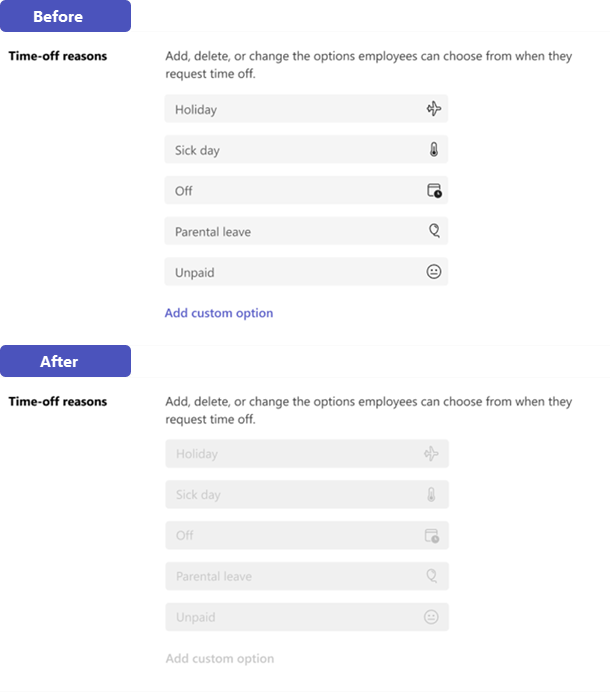Select the Before section Off field

290,191
